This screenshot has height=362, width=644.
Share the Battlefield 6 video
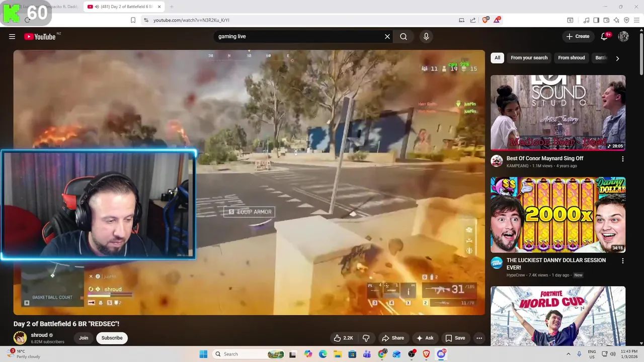coord(393,338)
